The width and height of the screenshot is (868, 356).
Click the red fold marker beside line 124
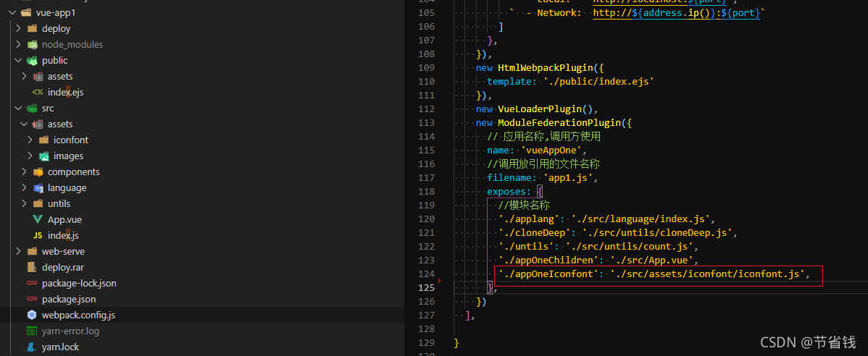click(440, 281)
